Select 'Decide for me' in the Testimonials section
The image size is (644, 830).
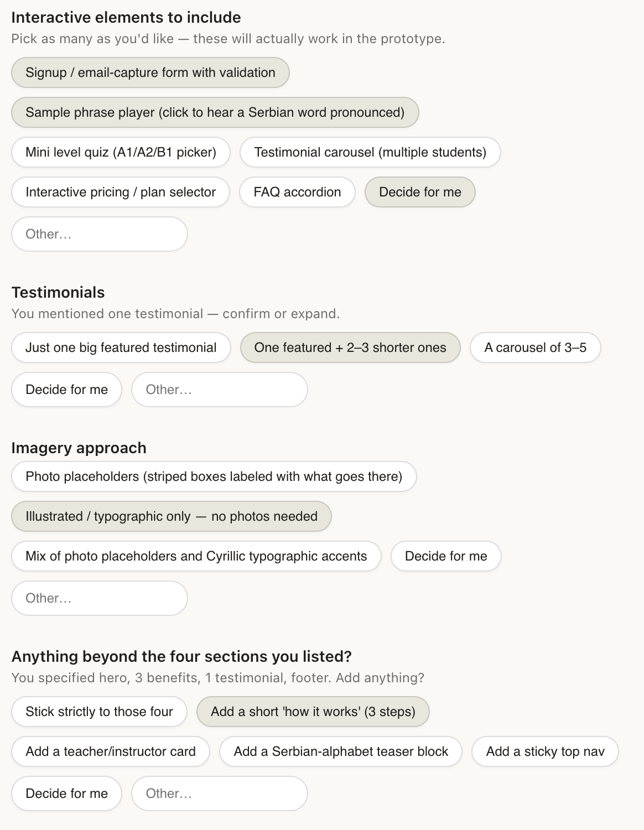[x=66, y=390]
